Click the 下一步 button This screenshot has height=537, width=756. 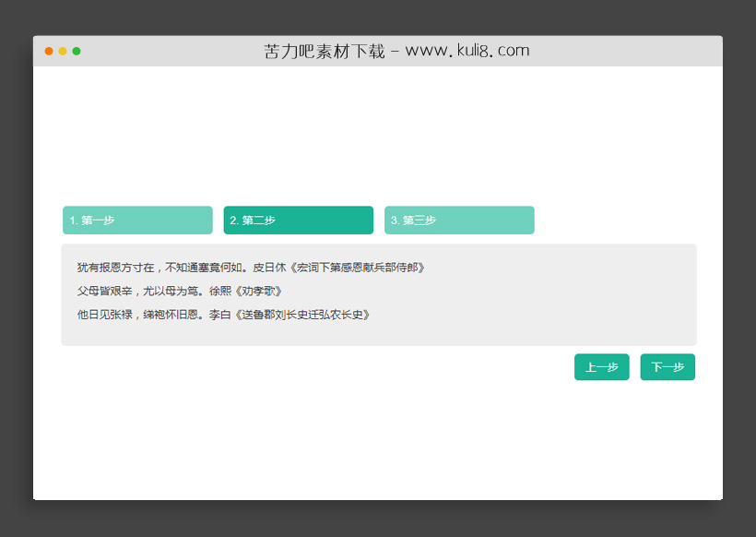point(667,366)
